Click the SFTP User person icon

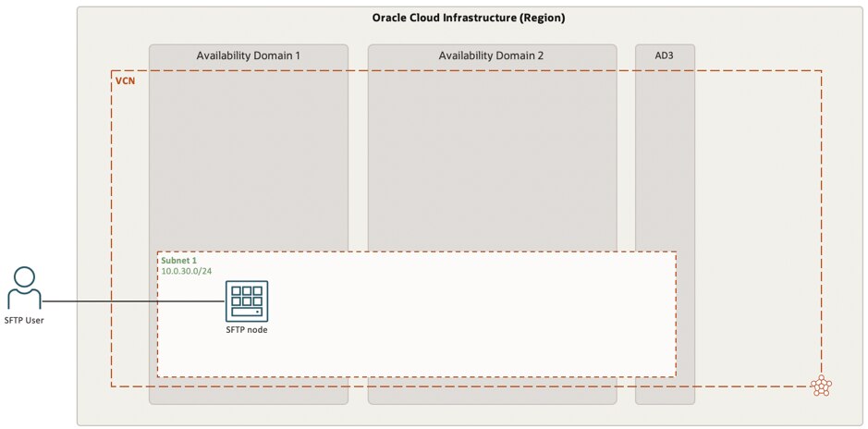coord(25,288)
